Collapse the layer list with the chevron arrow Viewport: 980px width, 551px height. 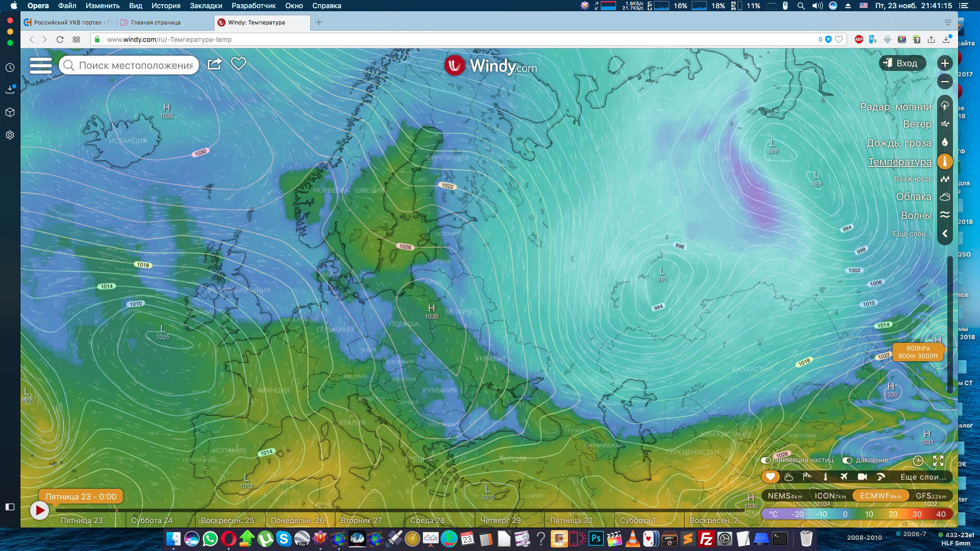[x=945, y=233]
